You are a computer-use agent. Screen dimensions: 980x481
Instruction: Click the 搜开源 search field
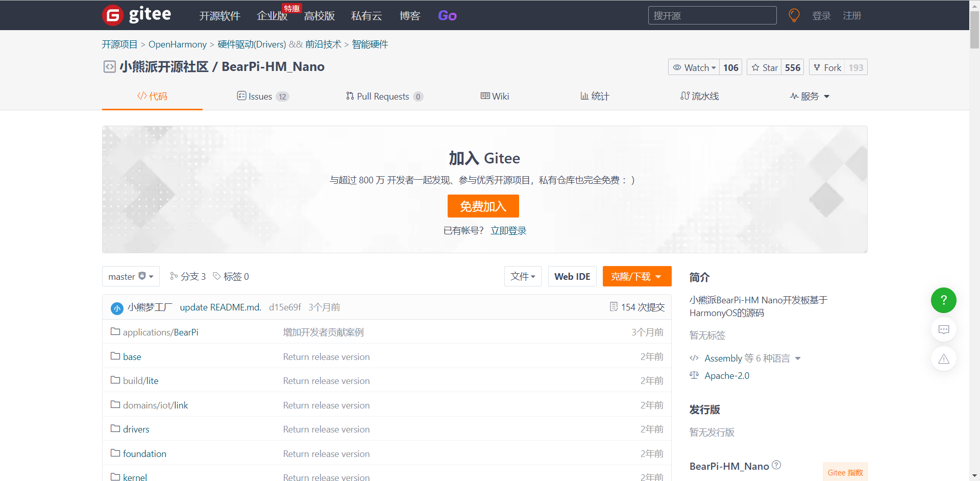(x=712, y=15)
